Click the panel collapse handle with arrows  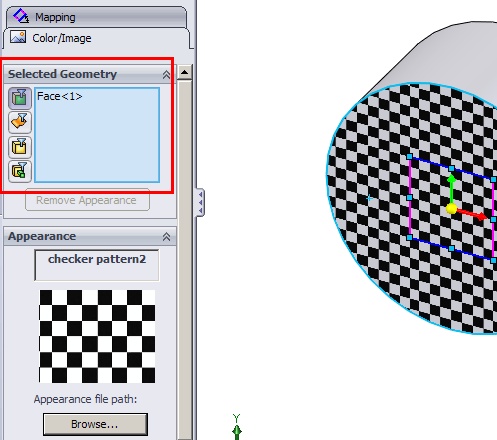point(200,202)
